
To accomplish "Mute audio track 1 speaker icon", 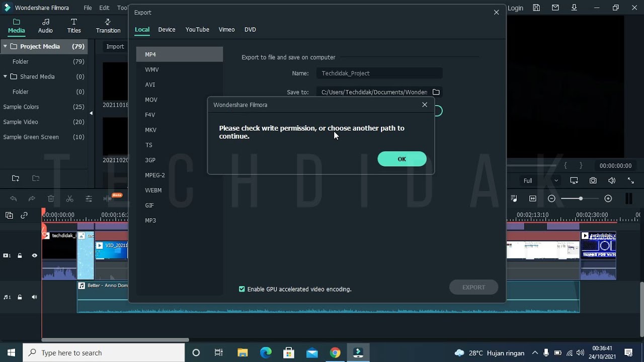I will tap(34, 297).
